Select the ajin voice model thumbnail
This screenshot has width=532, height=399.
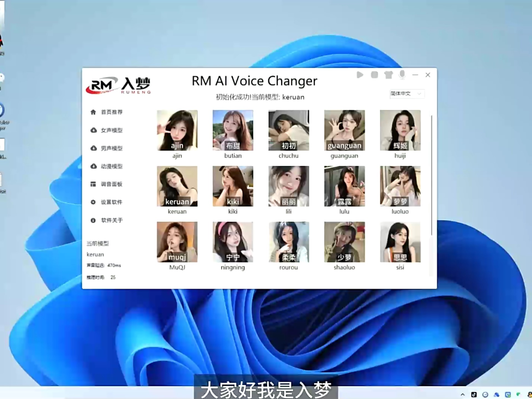pos(177,130)
